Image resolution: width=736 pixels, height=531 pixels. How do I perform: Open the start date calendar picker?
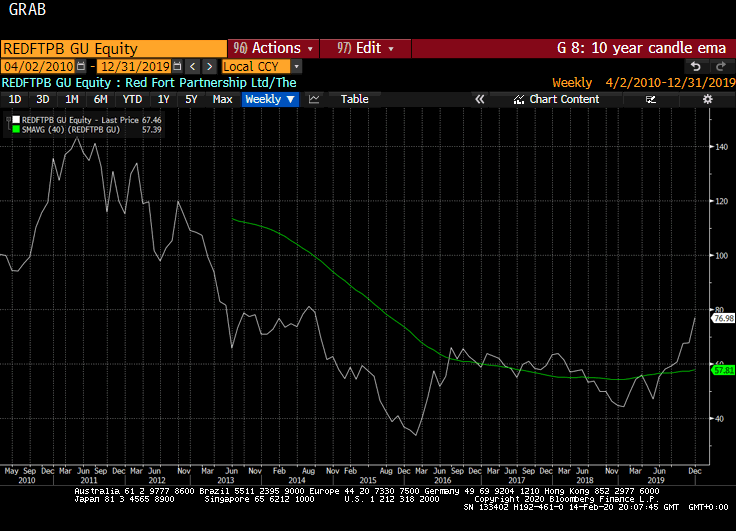point(81,66)
